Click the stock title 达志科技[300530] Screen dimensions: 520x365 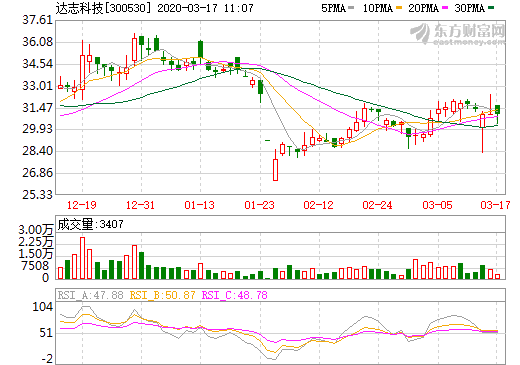click(103, 8)
